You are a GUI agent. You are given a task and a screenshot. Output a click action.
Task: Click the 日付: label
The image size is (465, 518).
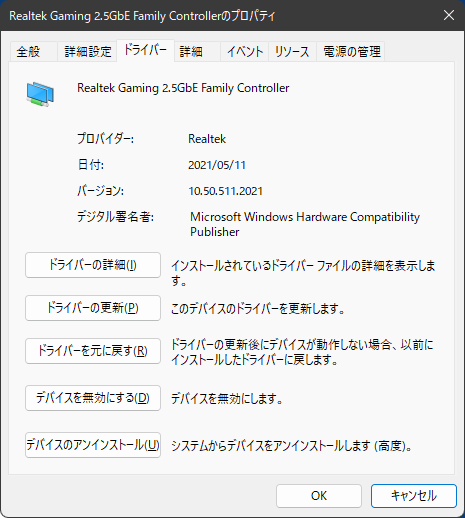click(91, 165)
